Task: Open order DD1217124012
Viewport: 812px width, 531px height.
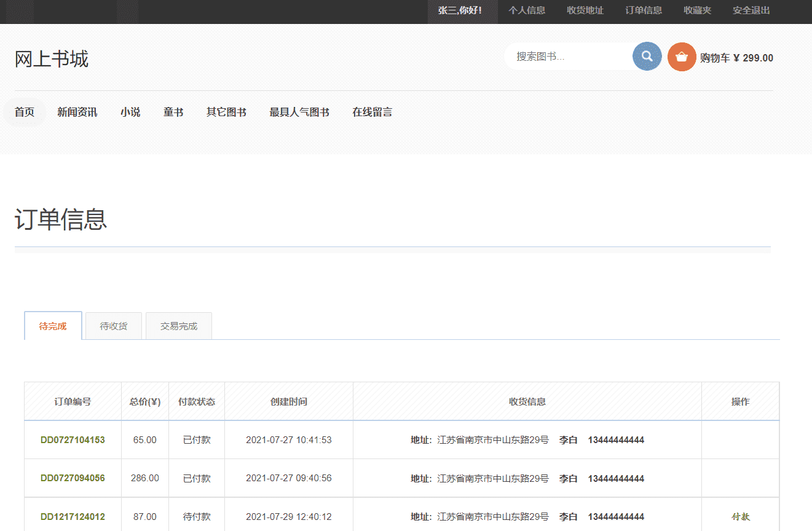Action: coord(73,517)
